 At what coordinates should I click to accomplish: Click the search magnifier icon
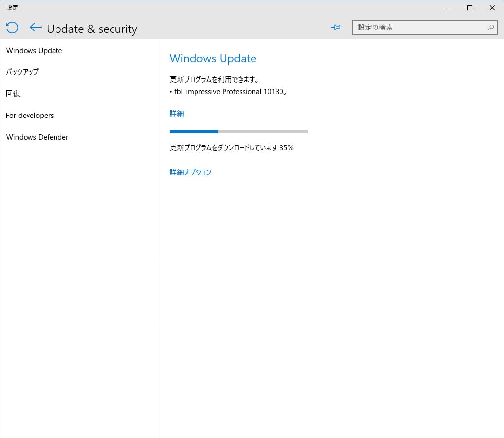pos(491,28)
